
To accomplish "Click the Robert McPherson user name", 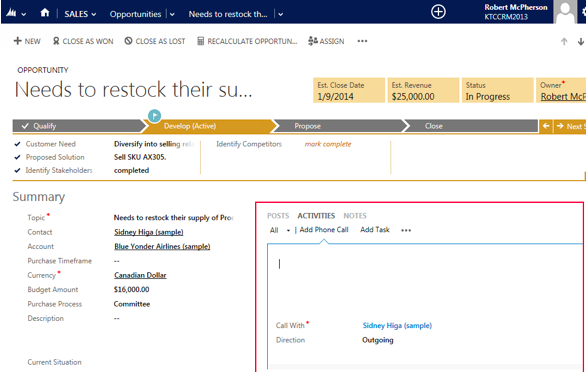I will point(516,7).
